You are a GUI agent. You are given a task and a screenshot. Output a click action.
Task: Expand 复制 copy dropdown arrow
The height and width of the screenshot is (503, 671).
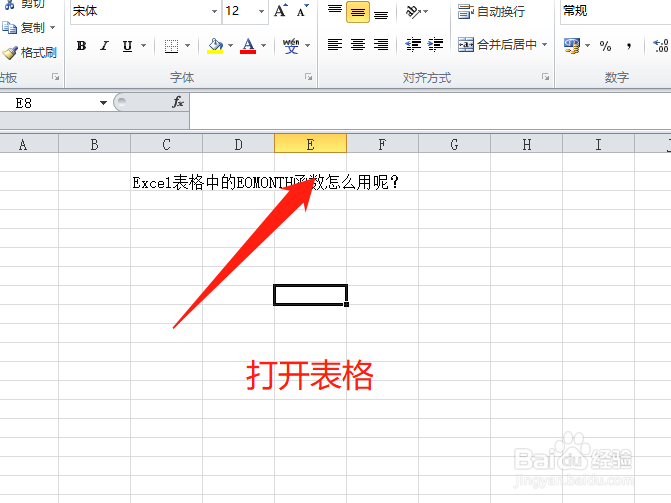(53, 28)
